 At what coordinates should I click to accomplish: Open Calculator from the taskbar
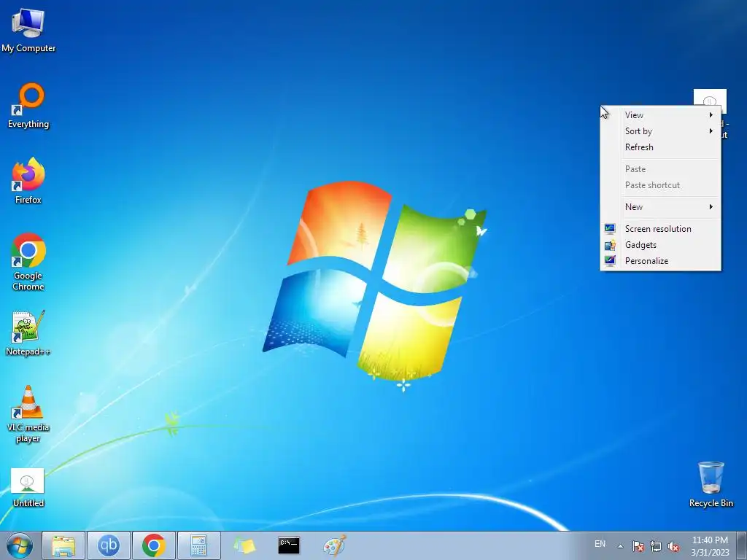coord(198,545)
